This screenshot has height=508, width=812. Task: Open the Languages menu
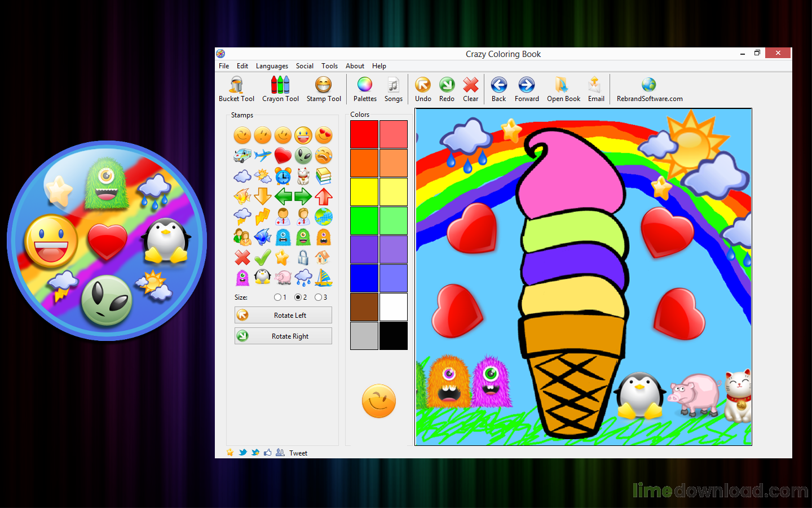pyautogui.click(x=272, y=66)
